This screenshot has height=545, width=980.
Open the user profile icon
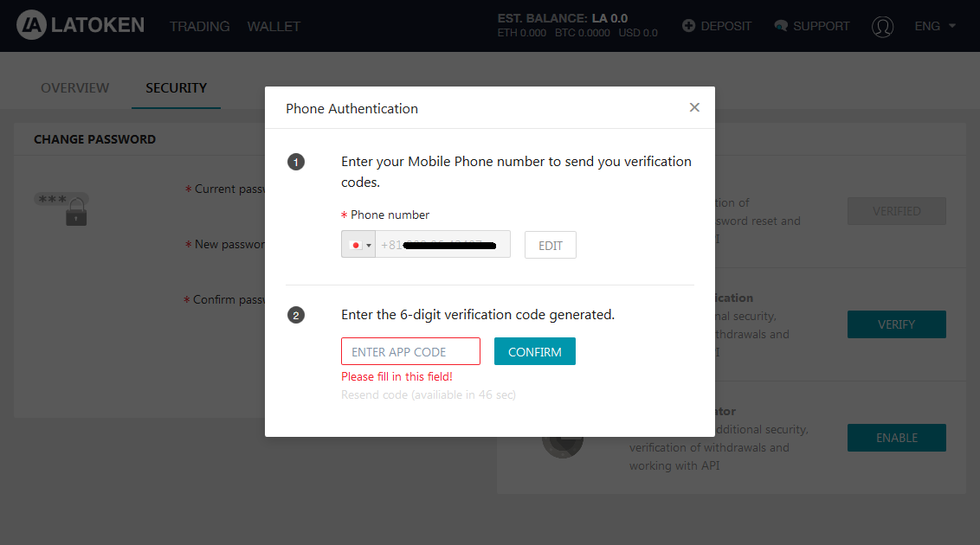tap(882, 26)
